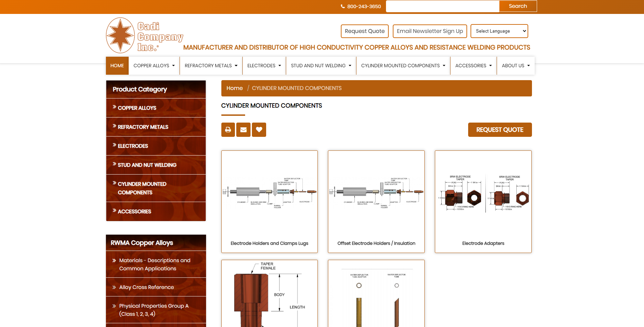
Task: Click the heart favorites icon
Action: pos(259,130)
